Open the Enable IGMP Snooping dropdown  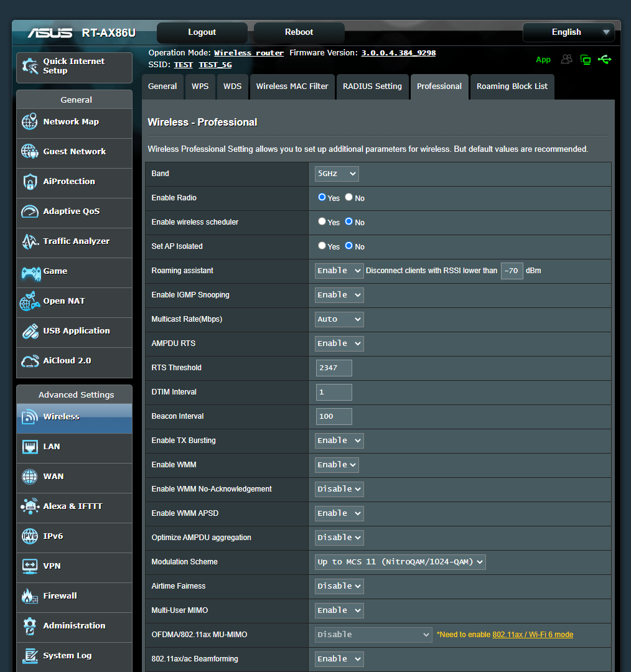[x=339, y=295]
